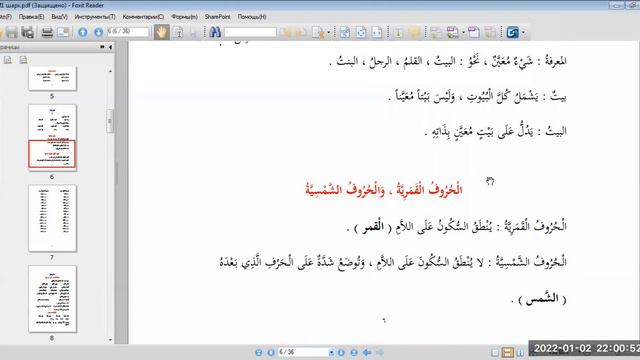Click the Find Previous icon
Screen dimensions: 640x360
click(286, 32)
